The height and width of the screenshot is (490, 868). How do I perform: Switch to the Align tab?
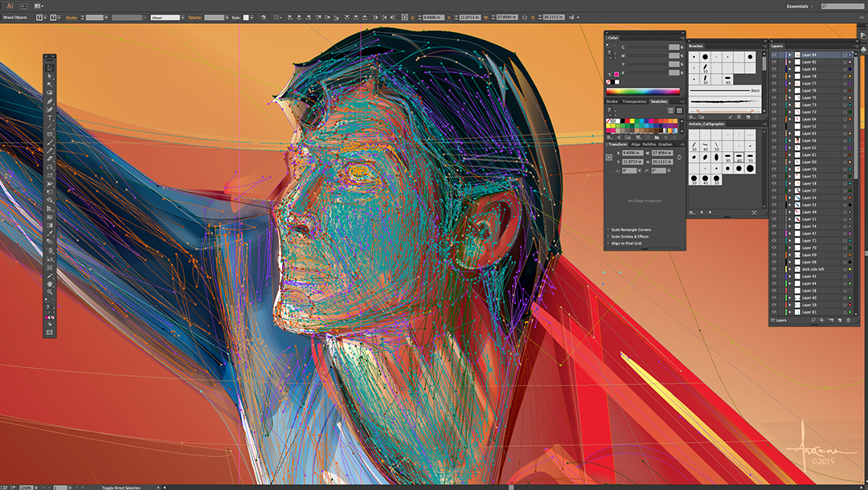(636, 145)
